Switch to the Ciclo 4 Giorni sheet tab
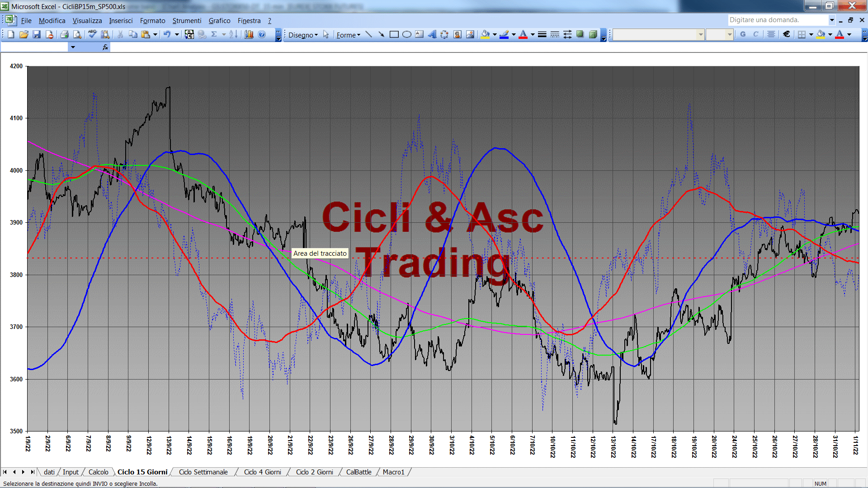868x488 pixels. tap(262, 472)
